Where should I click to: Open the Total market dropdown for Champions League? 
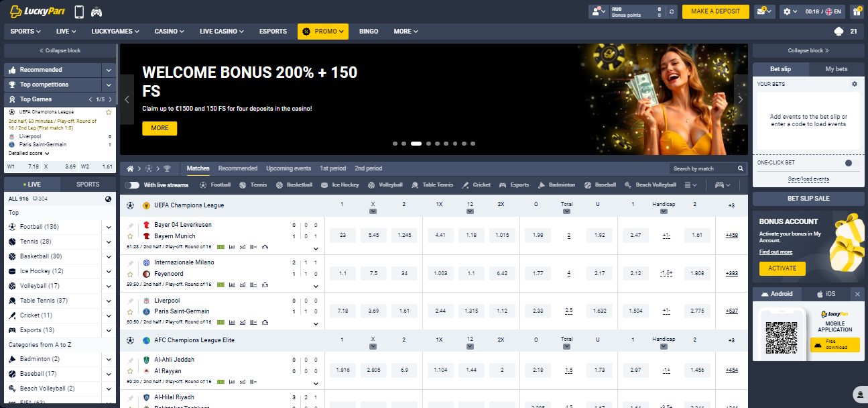point(567,211)
